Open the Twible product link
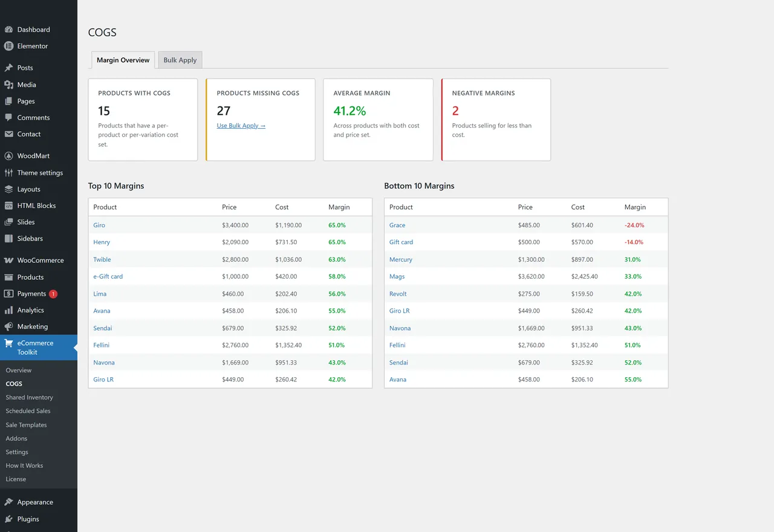The image size is (774, 532). click(102, 259)
